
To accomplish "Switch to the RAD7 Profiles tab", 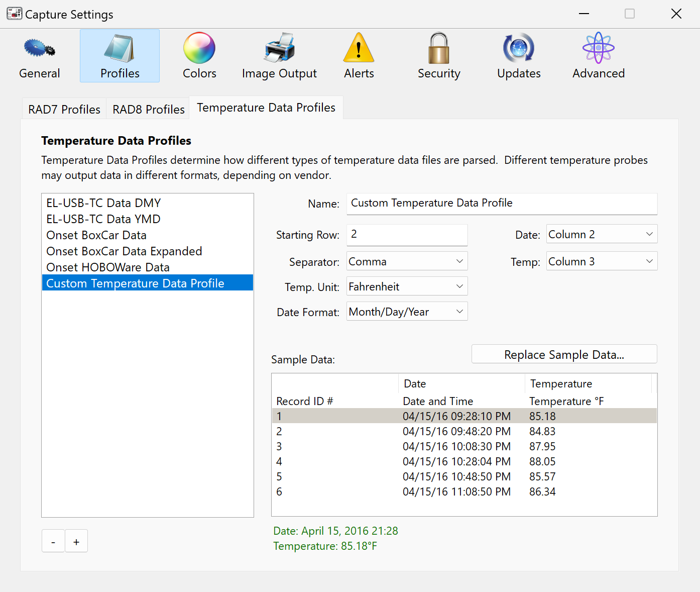I will pyautogui.click(x=64, y=109).
